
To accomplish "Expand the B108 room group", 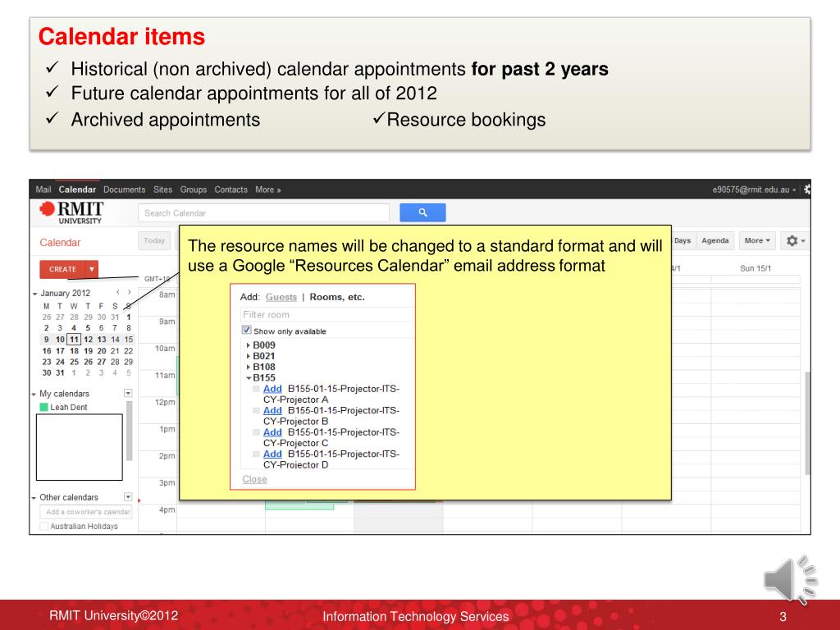I will pyautogui.click(x=248, y=367).
